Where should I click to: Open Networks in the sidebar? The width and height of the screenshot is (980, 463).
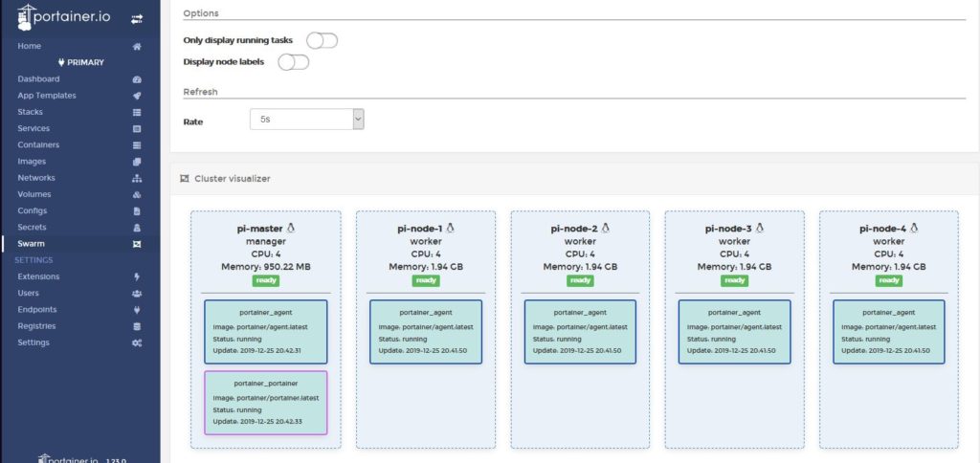[36, 178]
